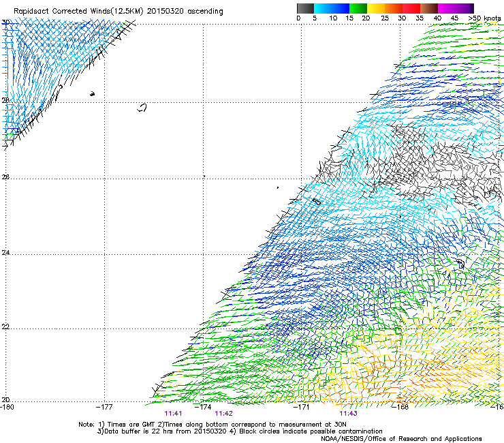
Task: Click the title text 'Rapidscat Corrected Winds(12.5KM)'
Action: tap(78, 12)
